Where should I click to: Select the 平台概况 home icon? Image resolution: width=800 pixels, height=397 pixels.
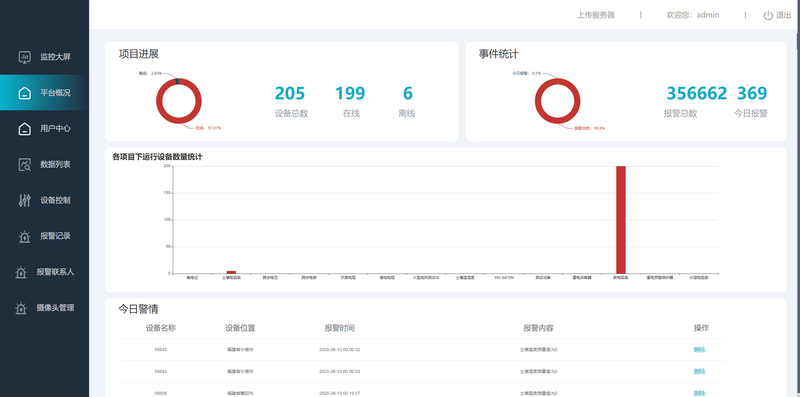[24, 93]
